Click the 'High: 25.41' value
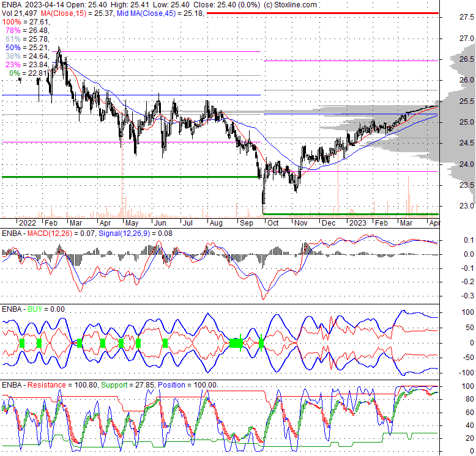Screen dimensions: 476x456 (130, 5)
